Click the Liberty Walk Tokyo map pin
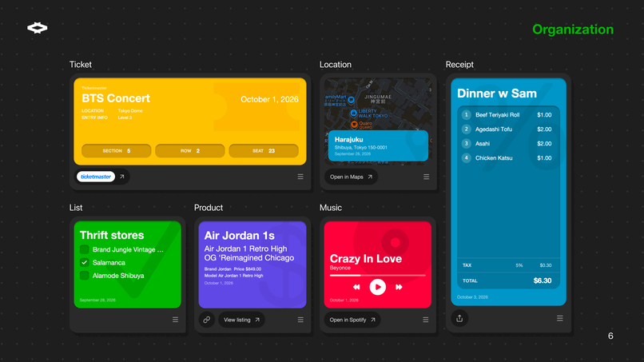 353,113
